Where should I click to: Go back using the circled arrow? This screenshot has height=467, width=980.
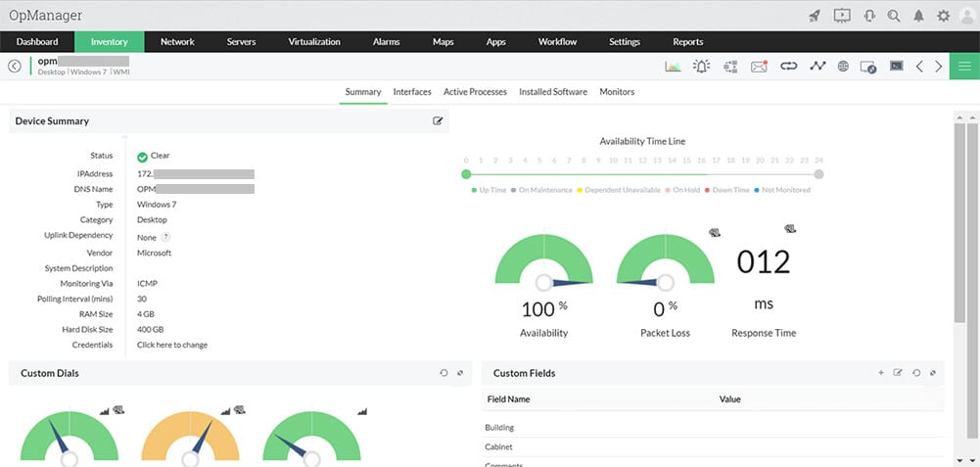(15, 66)
